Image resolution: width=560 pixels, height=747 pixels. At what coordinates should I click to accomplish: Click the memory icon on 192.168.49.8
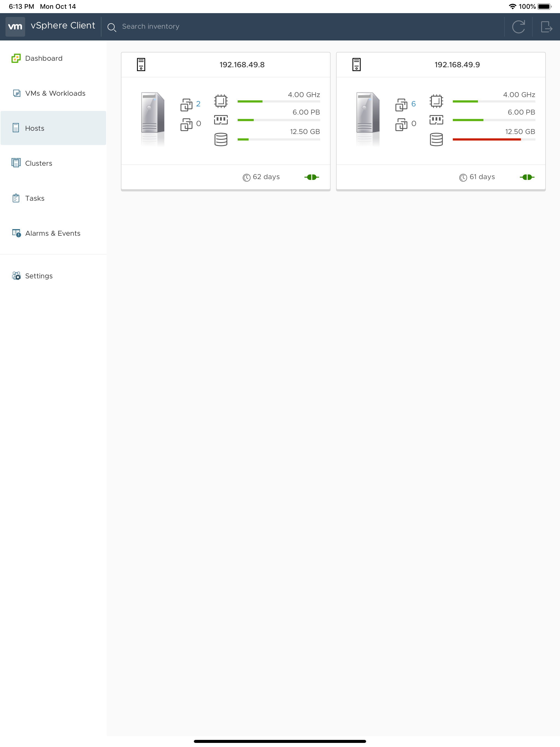(x=221, y=120)
